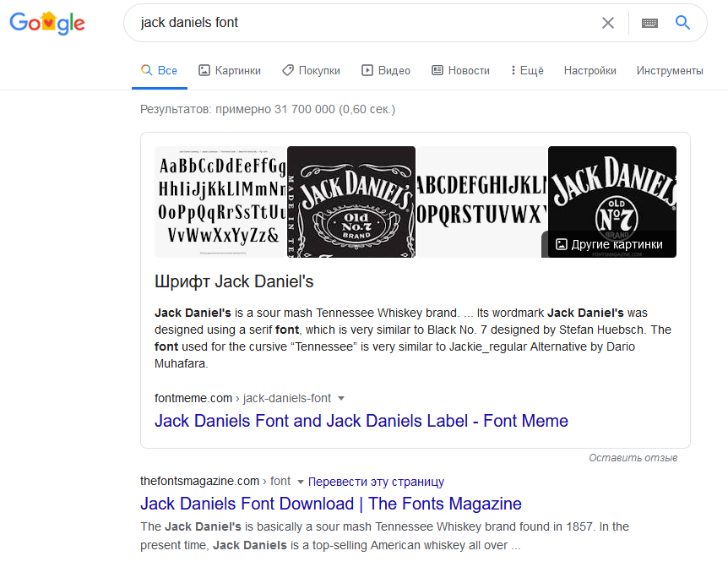This screenshot has width=728, height=567.
Task: Open the on-screen keyboard icon
Action: coord(649,23)
